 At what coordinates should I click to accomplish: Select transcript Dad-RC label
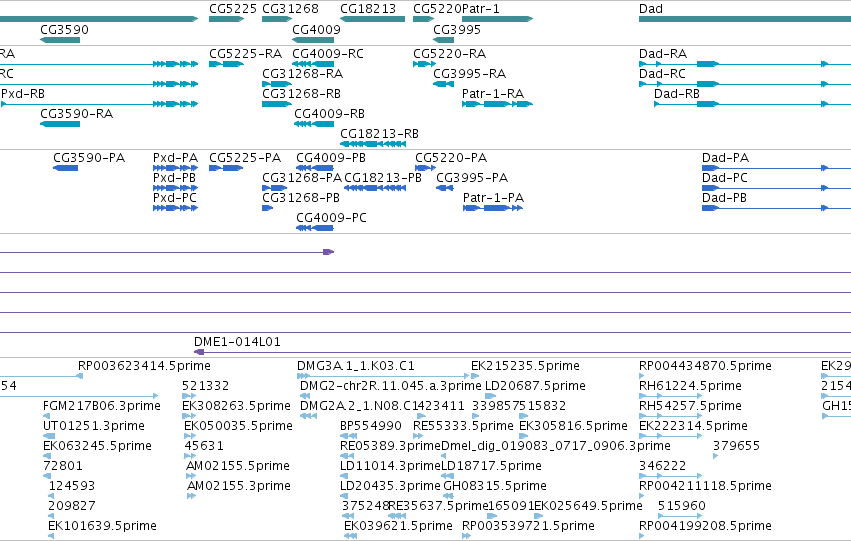click(x=662, y=74)
